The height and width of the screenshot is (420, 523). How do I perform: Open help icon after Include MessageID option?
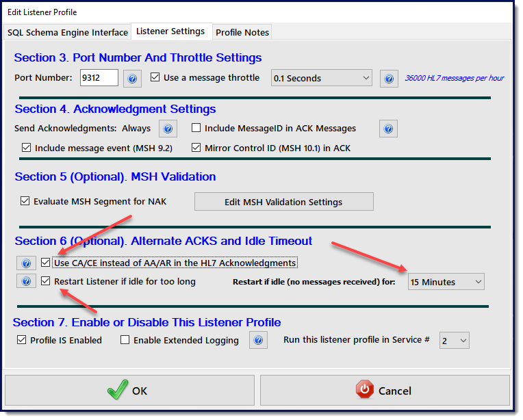[388, 129]
